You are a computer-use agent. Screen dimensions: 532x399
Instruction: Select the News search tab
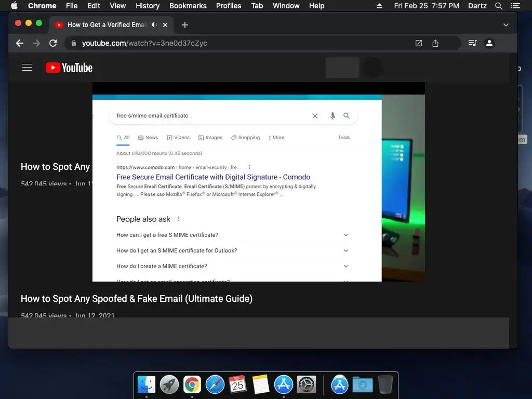click(148, 137)
